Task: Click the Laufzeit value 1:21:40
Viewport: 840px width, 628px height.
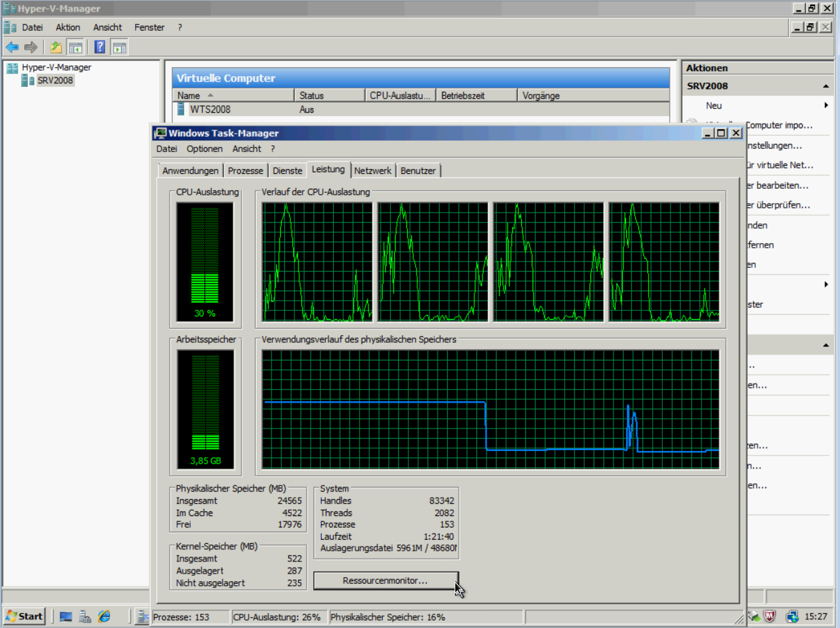Action: tap(439, 536)
